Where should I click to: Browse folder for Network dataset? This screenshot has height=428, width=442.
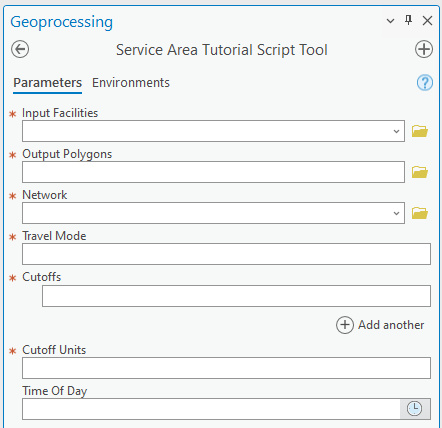coord(420,213)
